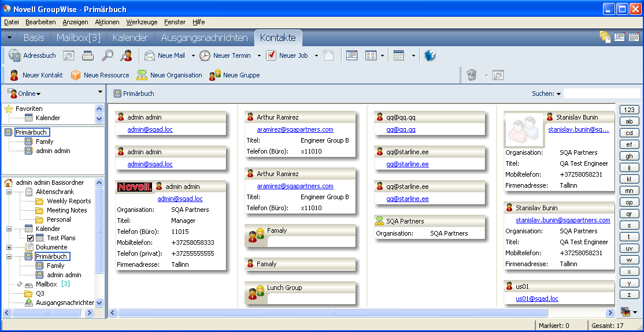Jump to contacts under letters ab
This screenshot has width=644, height=332.
[629, 121]
